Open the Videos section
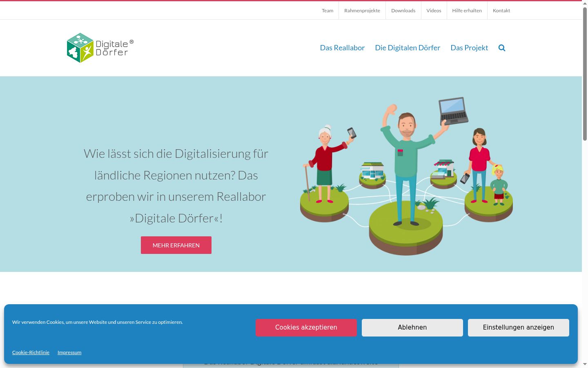The width and height of the screenshot is (588, 368). coord(434,11)
